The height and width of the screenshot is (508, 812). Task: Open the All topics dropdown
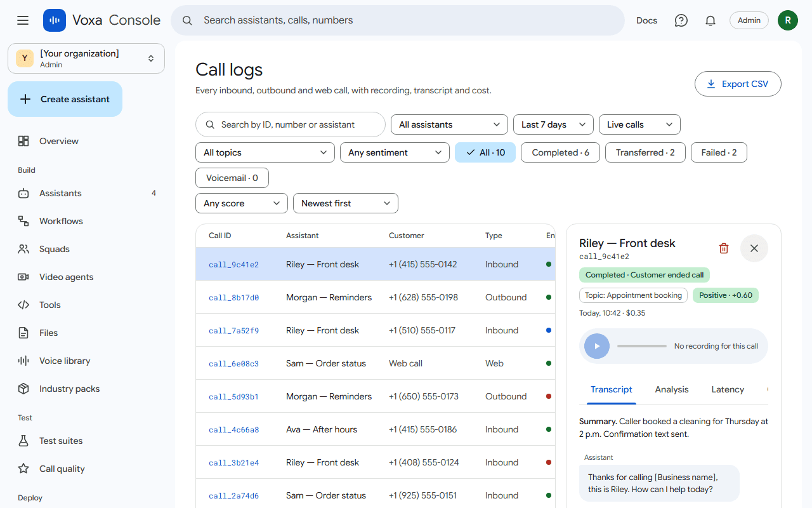coord(265,152)
